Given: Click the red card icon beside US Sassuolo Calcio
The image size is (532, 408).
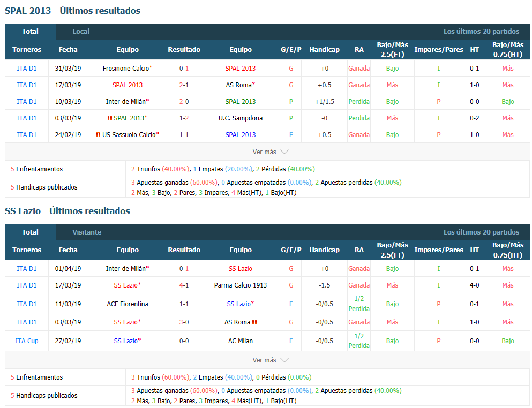Looking at the screenshot, I should click(x=98, y=134).
